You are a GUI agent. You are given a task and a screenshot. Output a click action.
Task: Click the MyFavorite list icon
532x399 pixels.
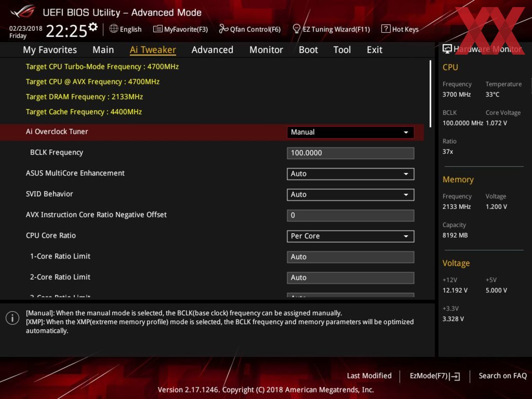pyautogui.click(x=158, y=29)
